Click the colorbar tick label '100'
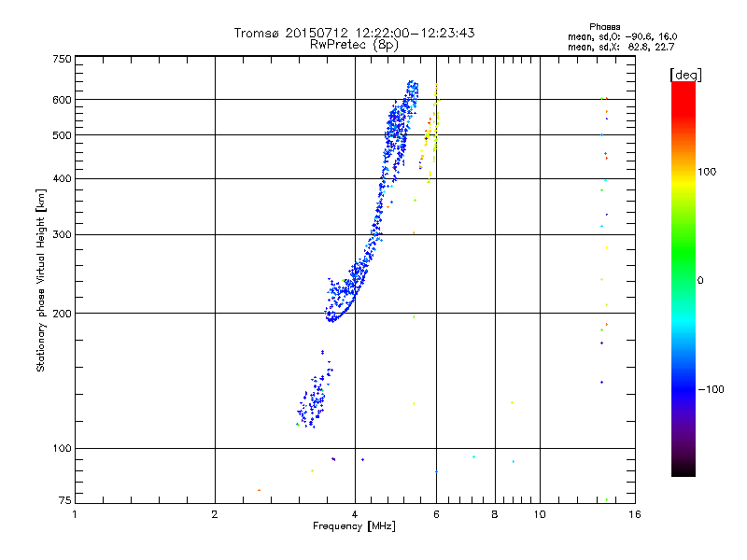747x560 pixels. point(707,172)
